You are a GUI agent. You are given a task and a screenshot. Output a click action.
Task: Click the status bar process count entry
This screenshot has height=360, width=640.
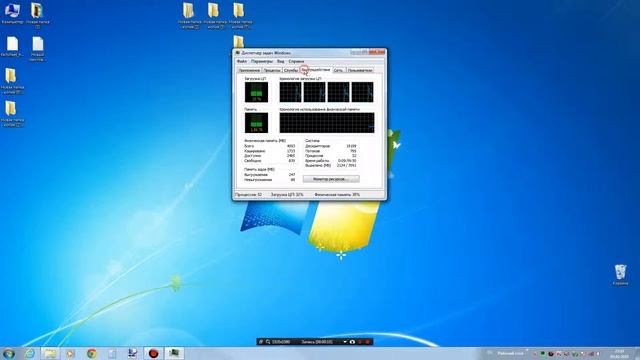(249, 195)
